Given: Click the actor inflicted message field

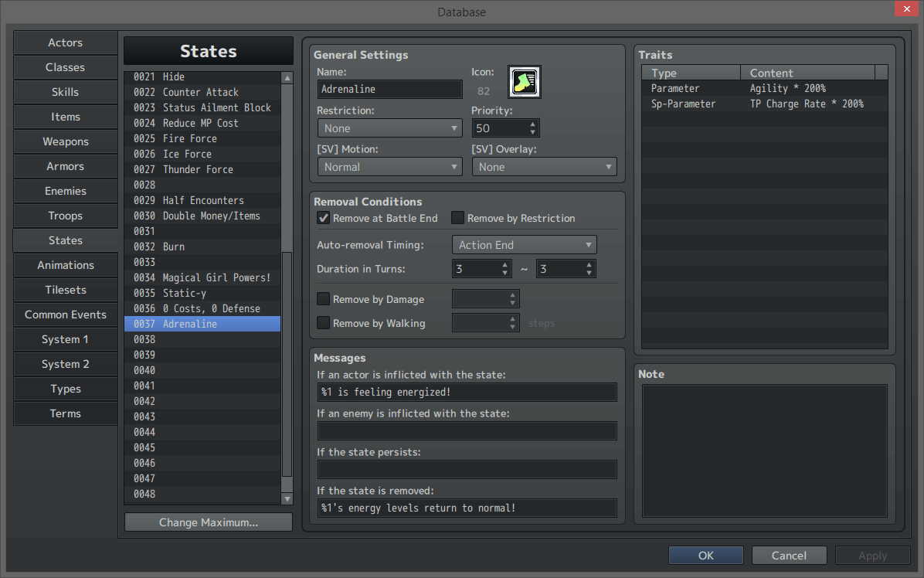Looking at the screenshot, I should [467, 393].
